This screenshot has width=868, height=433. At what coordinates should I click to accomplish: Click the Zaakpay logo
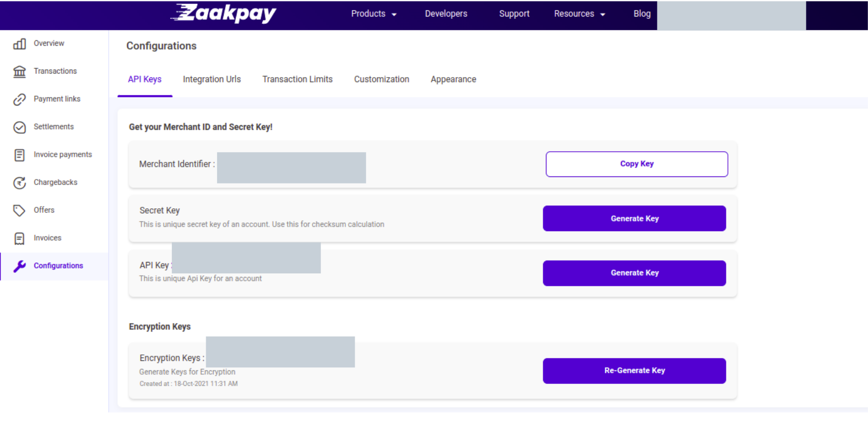click(224, 13)
